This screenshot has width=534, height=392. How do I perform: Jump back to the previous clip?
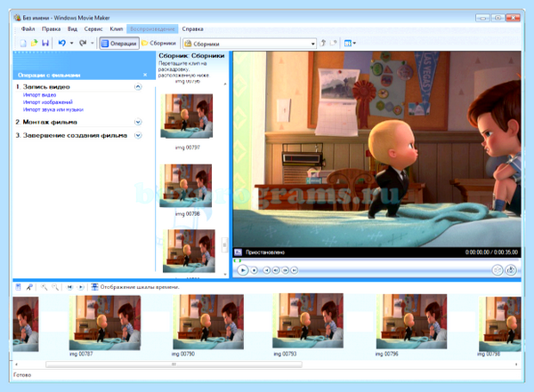point(267,270)
